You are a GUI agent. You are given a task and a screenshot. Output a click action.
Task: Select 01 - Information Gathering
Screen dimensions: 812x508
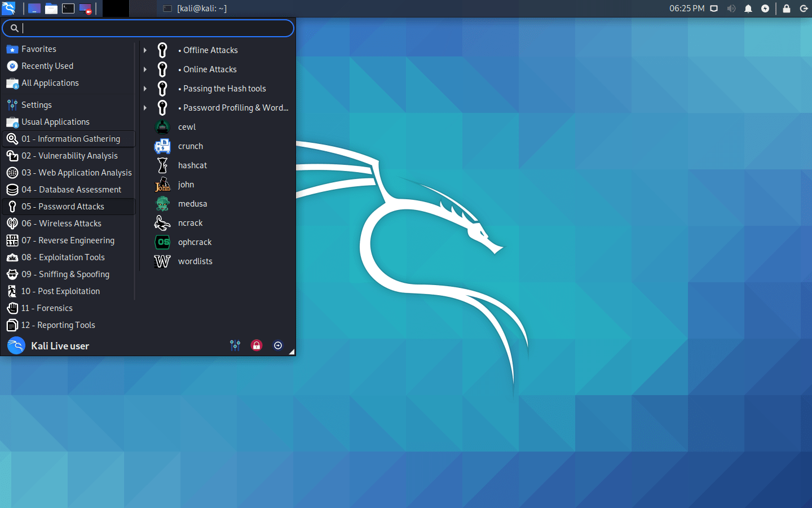[x=69, y=139]
